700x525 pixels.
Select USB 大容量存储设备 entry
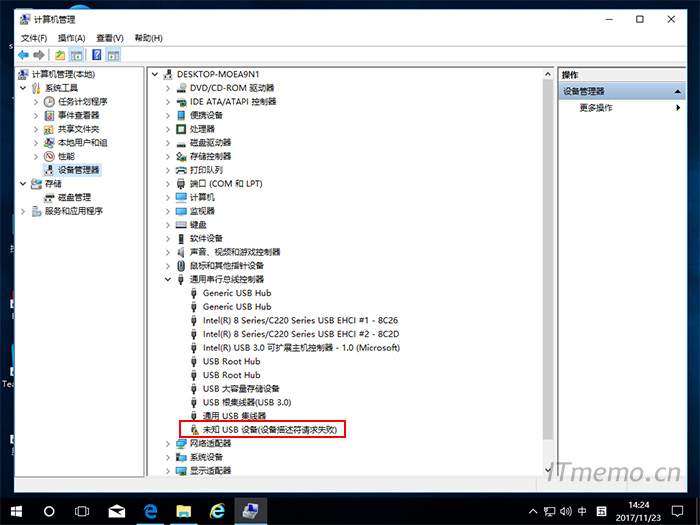(241, 389)
